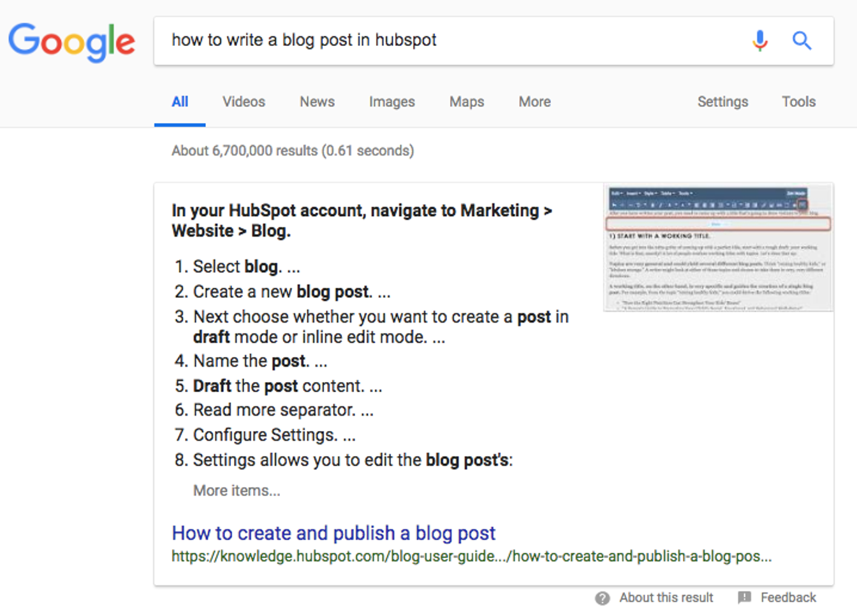
Task: Open the Settings menu
Action: 722,102
